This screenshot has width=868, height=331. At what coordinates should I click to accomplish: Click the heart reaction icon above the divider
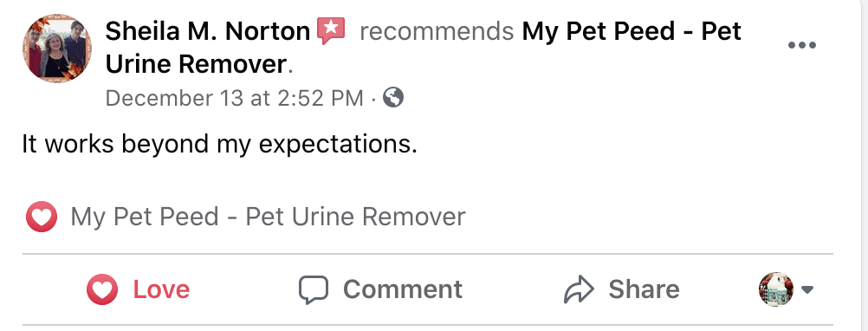tap(42, 217)
